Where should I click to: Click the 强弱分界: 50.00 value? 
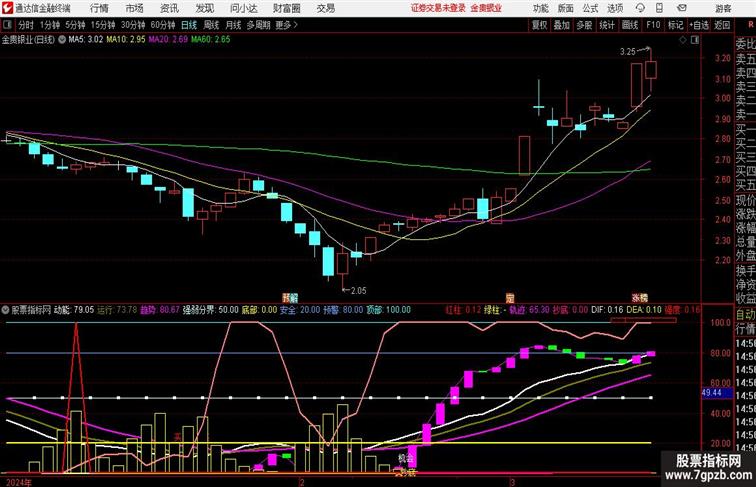[210, 310]
